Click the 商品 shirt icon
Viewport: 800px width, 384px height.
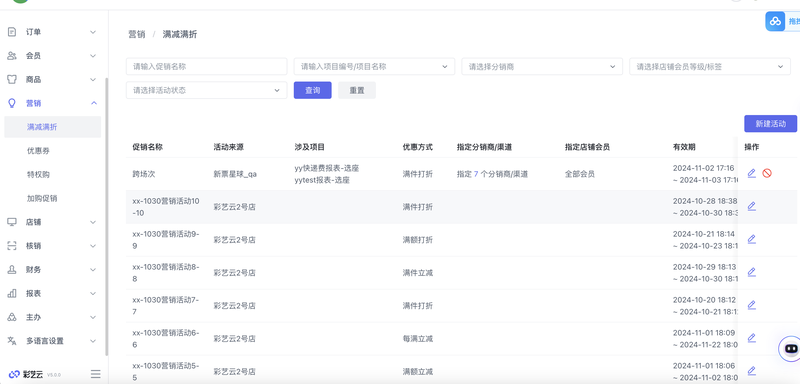coord(12,80)
